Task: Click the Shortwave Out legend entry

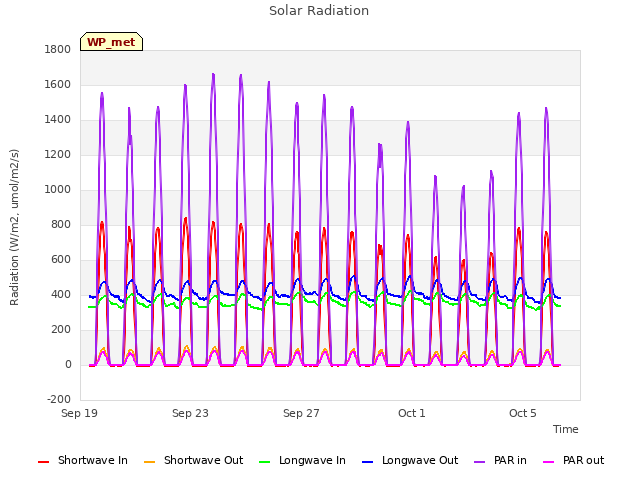Action: coord(193,460)
